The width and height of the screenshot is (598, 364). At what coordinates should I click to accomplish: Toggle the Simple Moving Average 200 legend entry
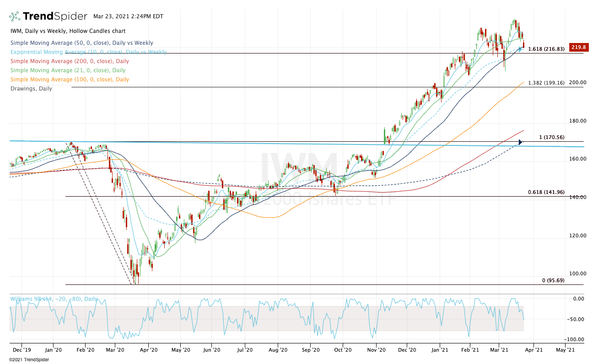[70, 61]
